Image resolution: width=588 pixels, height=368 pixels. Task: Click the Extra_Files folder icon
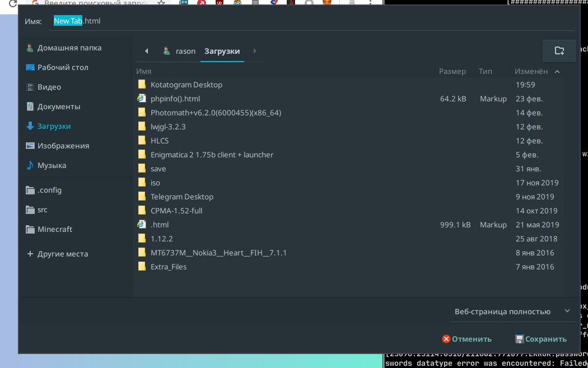tap(142, 267)
